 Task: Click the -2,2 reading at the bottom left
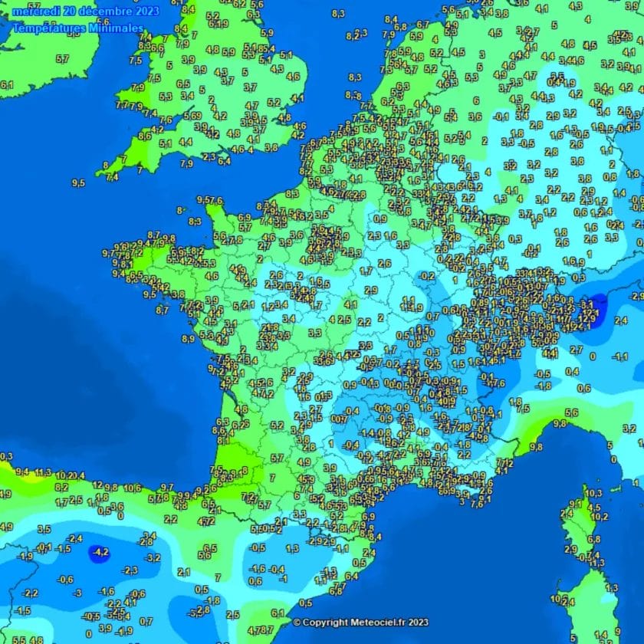point(31,593)
